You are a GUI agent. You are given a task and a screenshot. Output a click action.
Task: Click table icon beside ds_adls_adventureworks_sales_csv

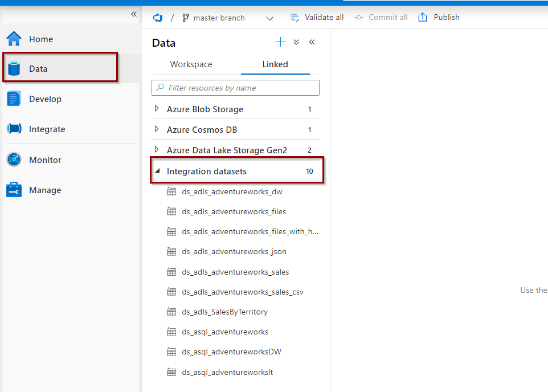(x=171, y=292)
